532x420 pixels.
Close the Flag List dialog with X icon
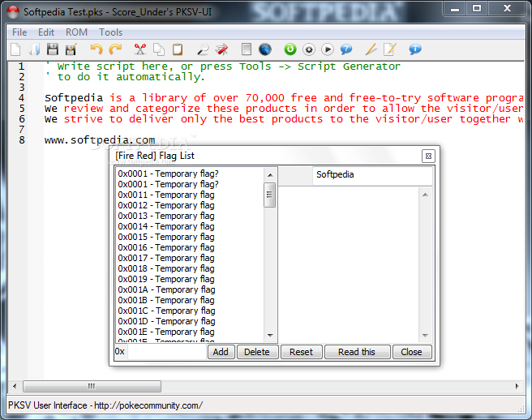pos(428,156)
